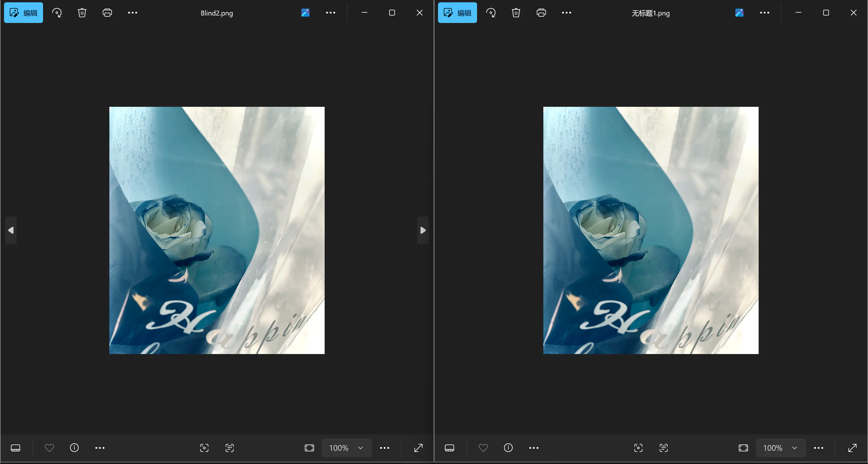This screenshot has height=464, width=868.
Task: Click the 编辑 button in 无标题1.png window
Action: pos(457,13)
